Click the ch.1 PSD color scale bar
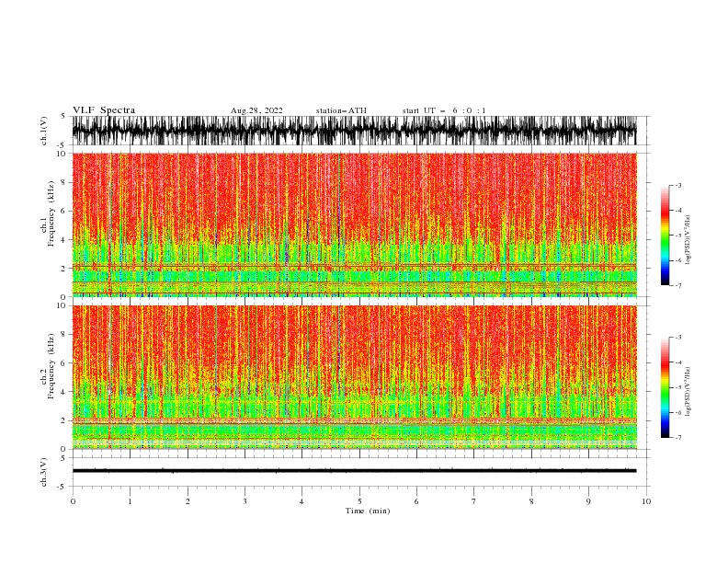This screenshot has width=728, height=563. [665, 236]
